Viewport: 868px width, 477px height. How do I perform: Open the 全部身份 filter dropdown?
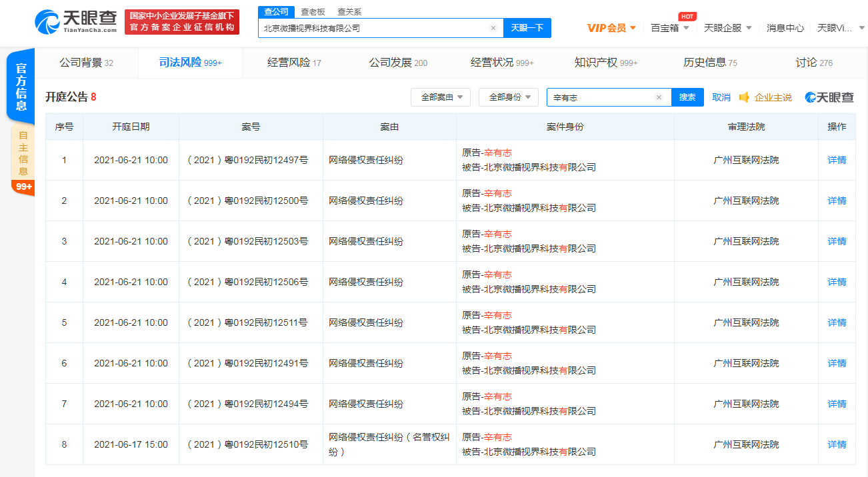coord(509,97)
